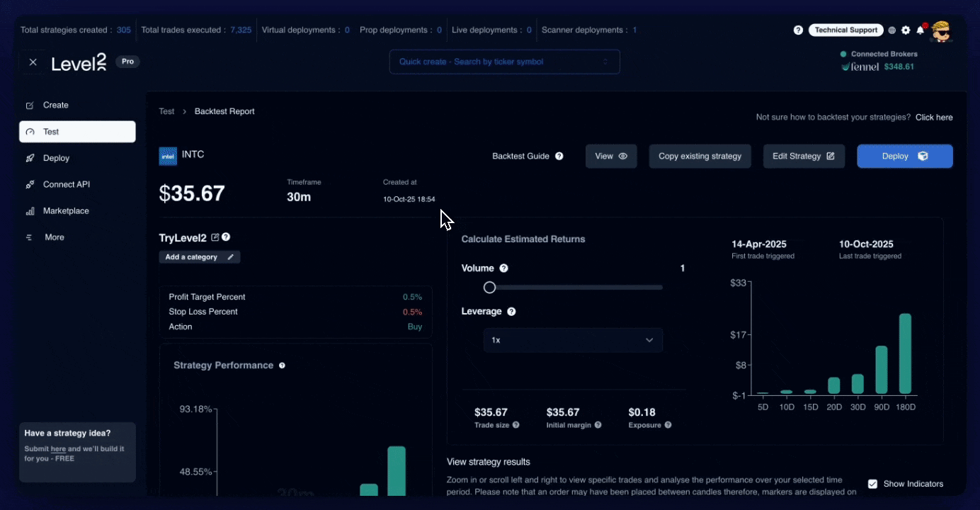Screen dimensions: 980x510
Task: Uncheck the Show Indicators checkbox
Action: pos(872,484)
